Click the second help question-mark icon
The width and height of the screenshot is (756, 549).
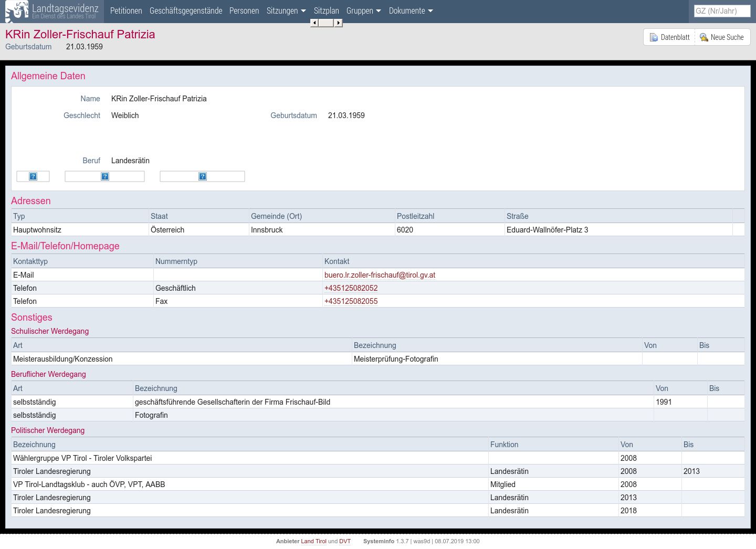click(x=105, y=176)
